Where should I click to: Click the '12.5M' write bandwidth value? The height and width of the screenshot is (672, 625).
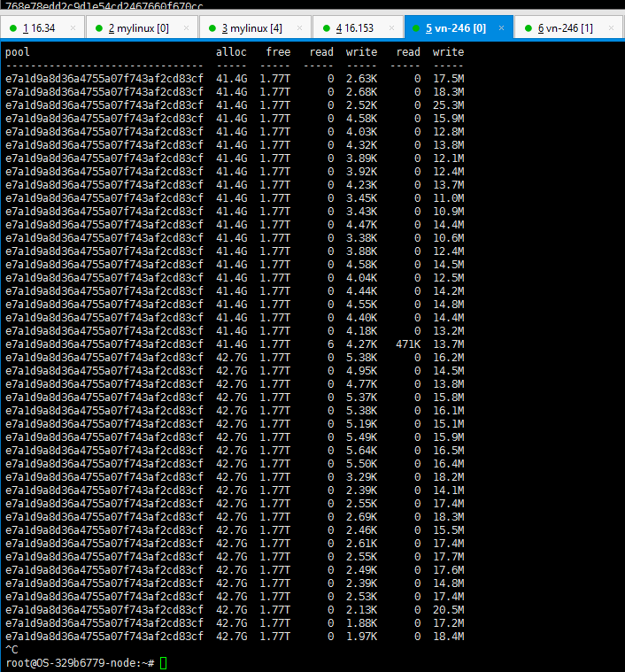coord(449,278)
